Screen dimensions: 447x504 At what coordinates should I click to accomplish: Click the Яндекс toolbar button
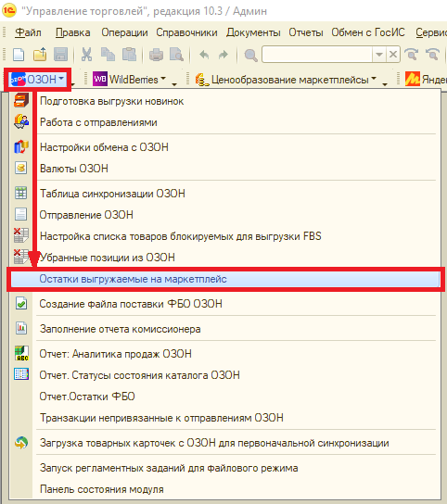click(x=426, y=79)
